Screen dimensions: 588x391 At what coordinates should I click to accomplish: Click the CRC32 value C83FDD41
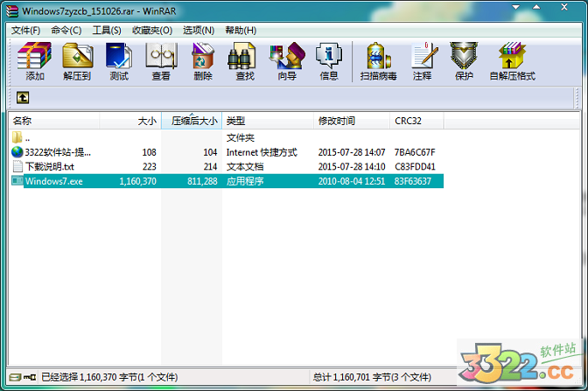(x=415, y=166)
